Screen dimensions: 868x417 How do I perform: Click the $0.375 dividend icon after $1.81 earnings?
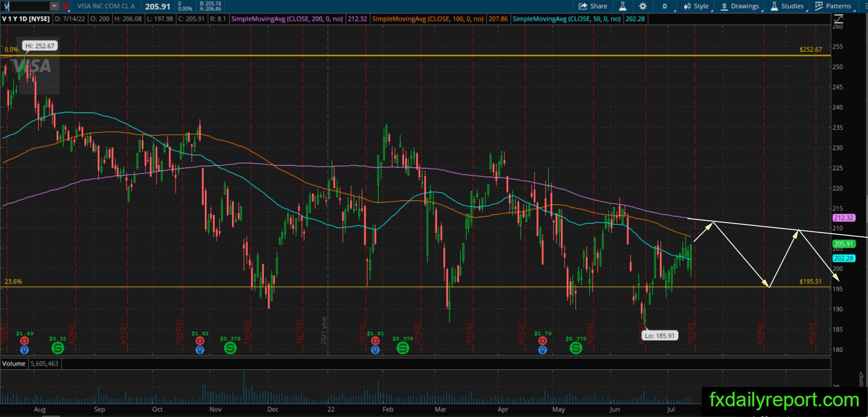pyautogui.click(x=403, y=348)
